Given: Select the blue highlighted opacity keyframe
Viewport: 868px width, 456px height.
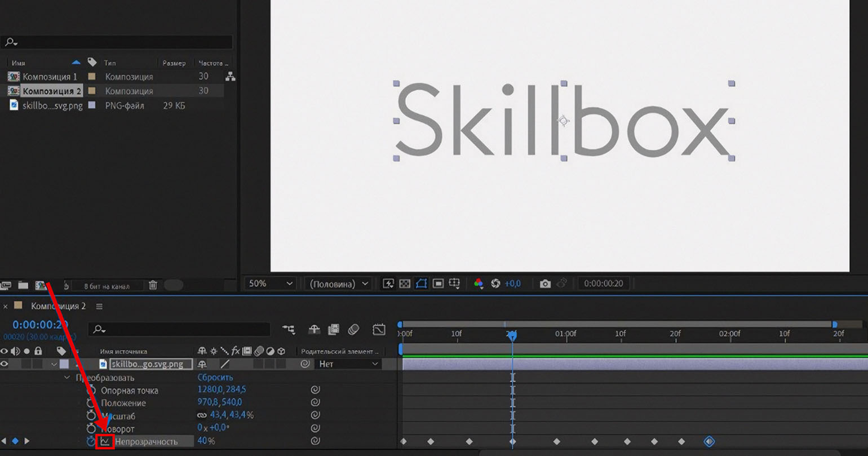Looking at the screenshot, I should pos(709,441).
